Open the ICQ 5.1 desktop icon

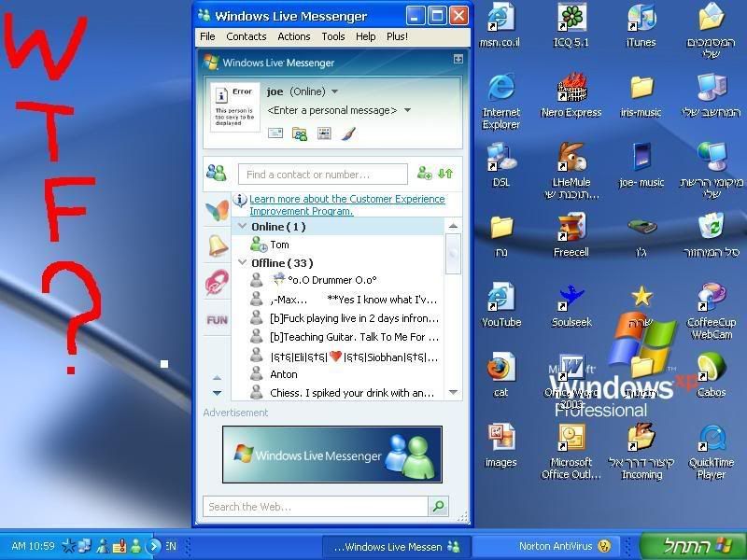click(571, 25)
